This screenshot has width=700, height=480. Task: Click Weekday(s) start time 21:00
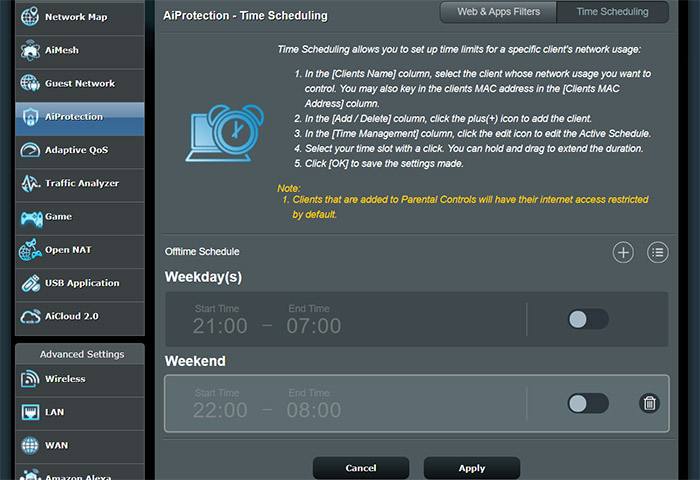pyautogui.click(x=220, y=326)
